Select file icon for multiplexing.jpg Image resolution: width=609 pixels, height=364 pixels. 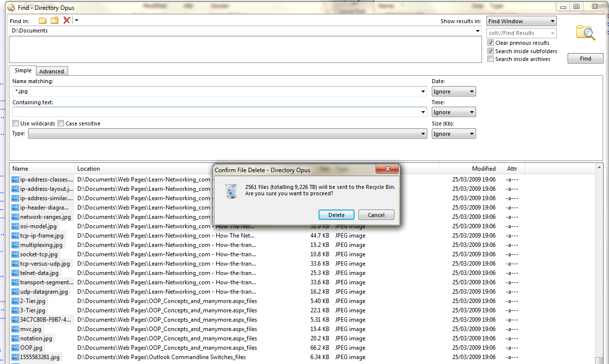click(15, 245)
